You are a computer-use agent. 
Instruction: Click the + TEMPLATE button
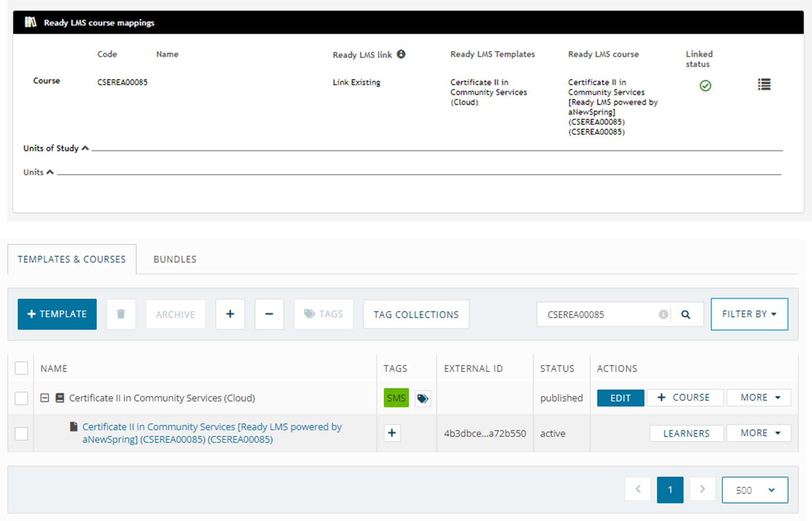click(x=57, y=314)
